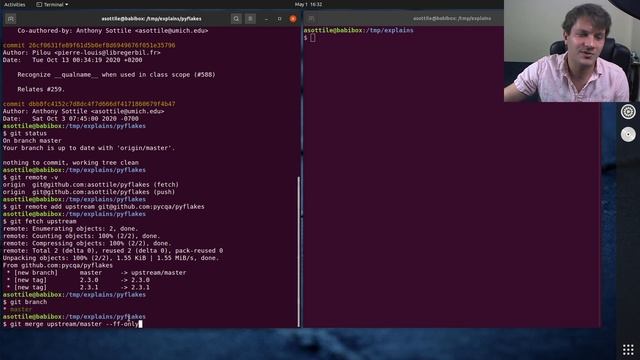Viewport: 640px width, 360px height.
Task: Click the '$ git remote -v' command
Action: (30, 178)
